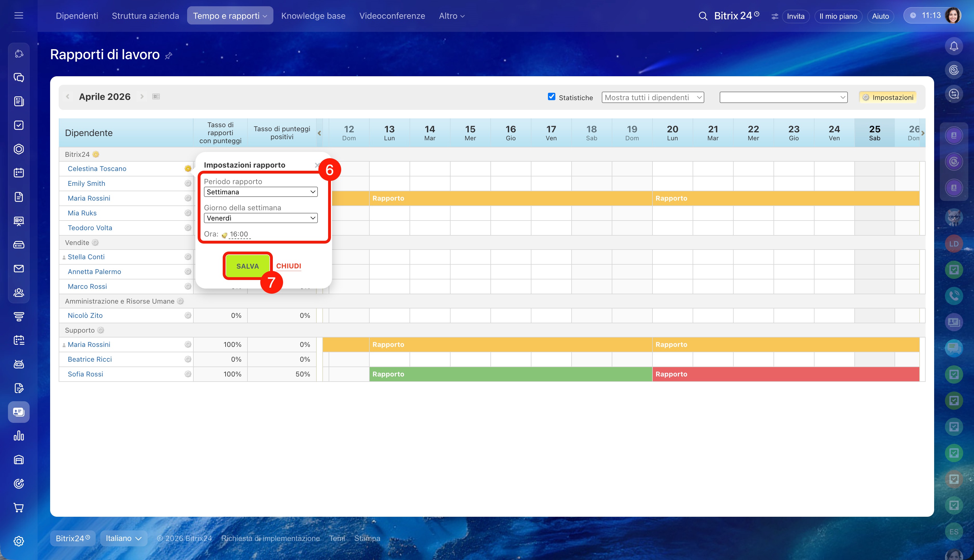Click the gear icon beside Vendite department
The image size is (974, 560).
tap(95, 243)
